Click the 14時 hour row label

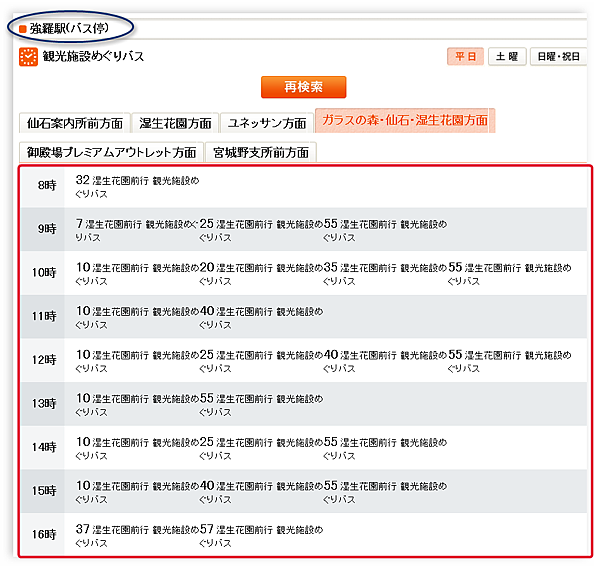click(x=44, y=447)
